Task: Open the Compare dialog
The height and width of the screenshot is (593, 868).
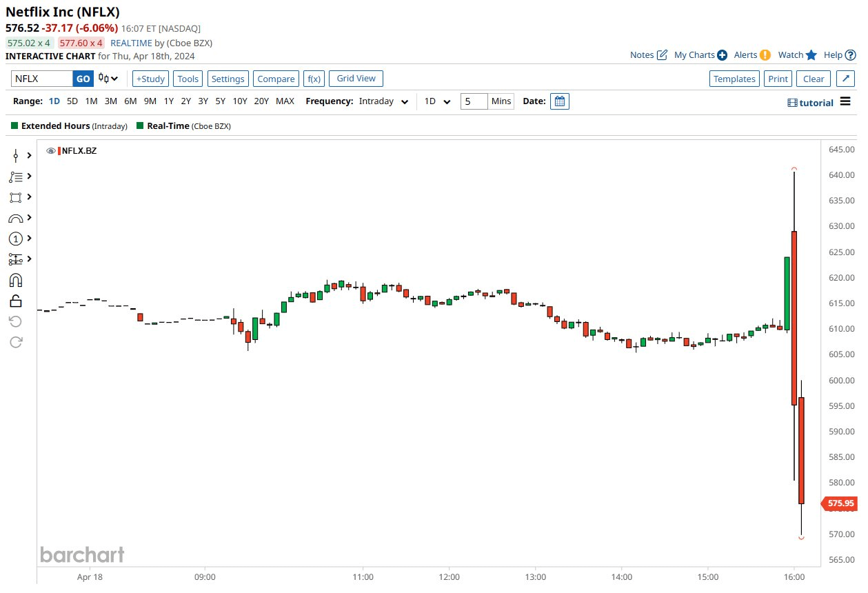Action: (276, 78)
